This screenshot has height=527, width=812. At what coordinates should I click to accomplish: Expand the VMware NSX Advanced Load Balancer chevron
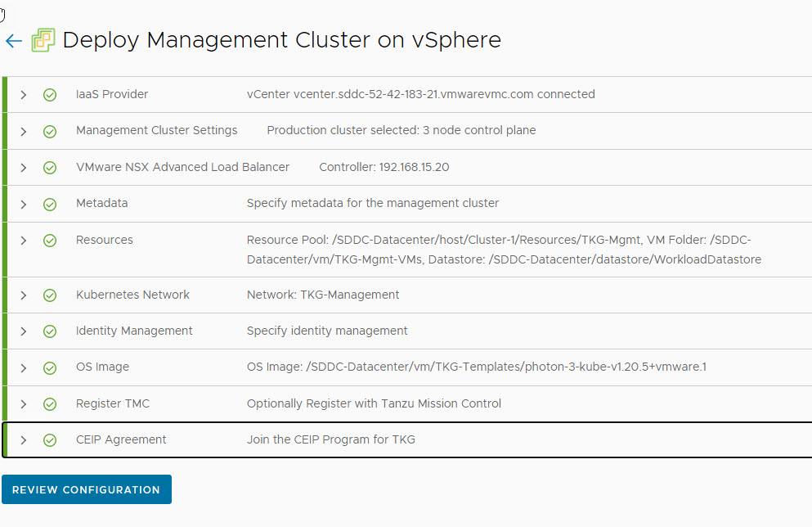point(24,168)
